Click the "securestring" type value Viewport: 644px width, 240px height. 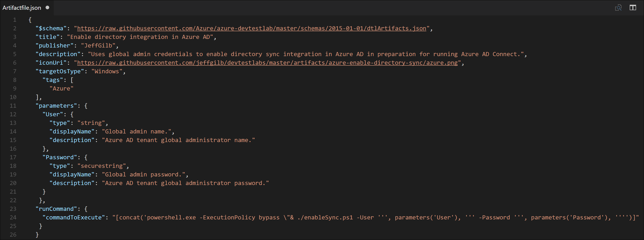pos(102,166)
